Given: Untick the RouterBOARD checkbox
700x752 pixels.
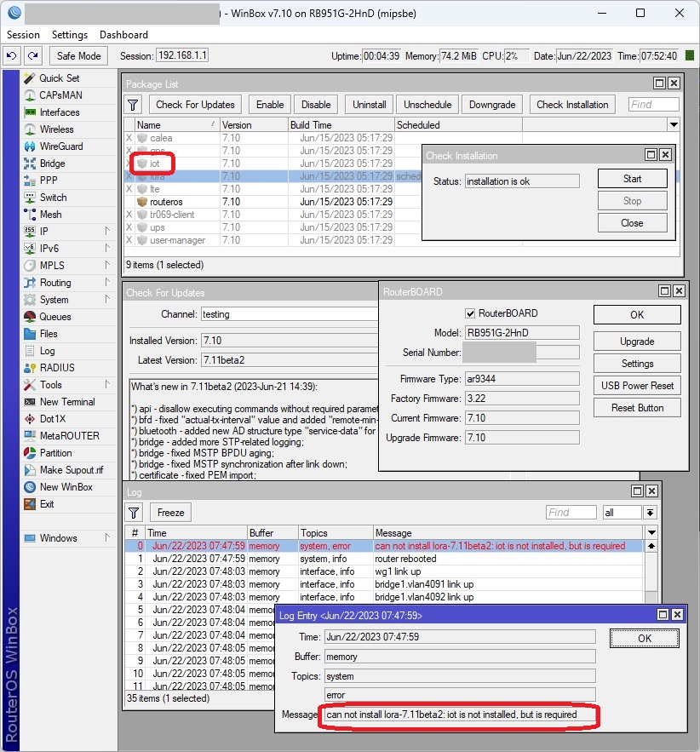Looking at the screenshot, I should pyautogui.click(x=470, y=313).
